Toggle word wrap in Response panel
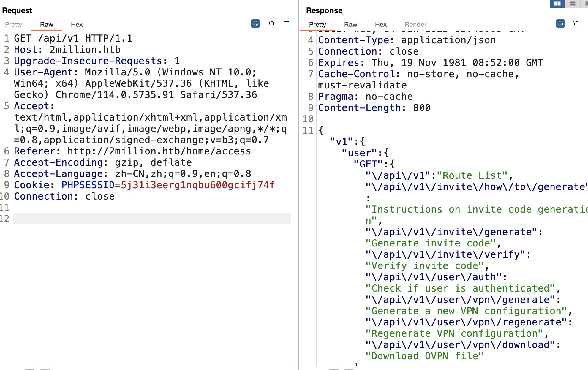 pyautogui.click(x=560, y=23)
